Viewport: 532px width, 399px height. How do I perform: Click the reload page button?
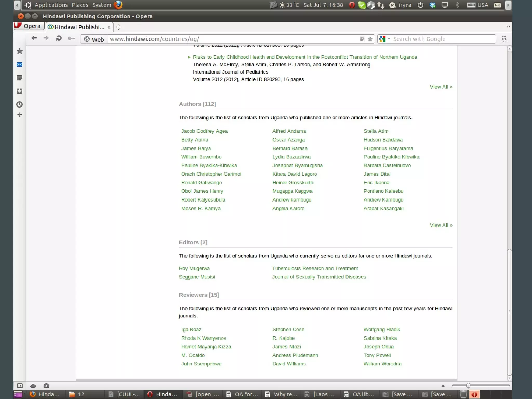(x=59, y=38)
